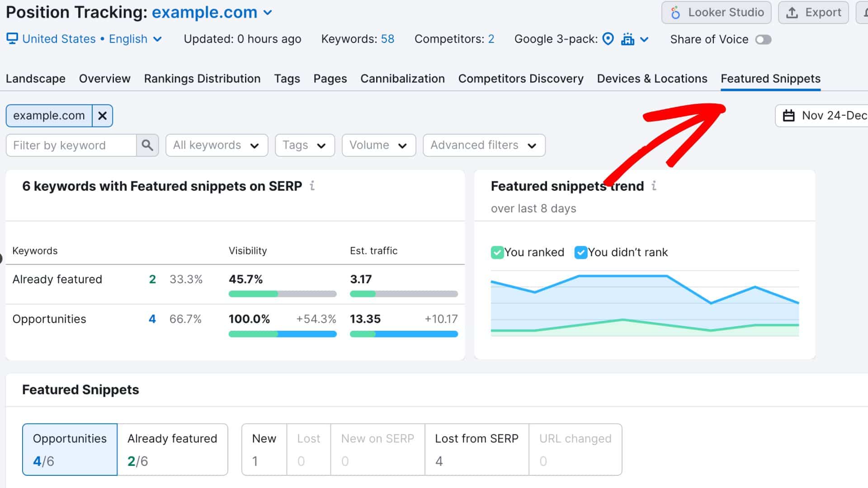Click the Export upload icon
The height and width of the screenshot is (488, 868).
793,12
